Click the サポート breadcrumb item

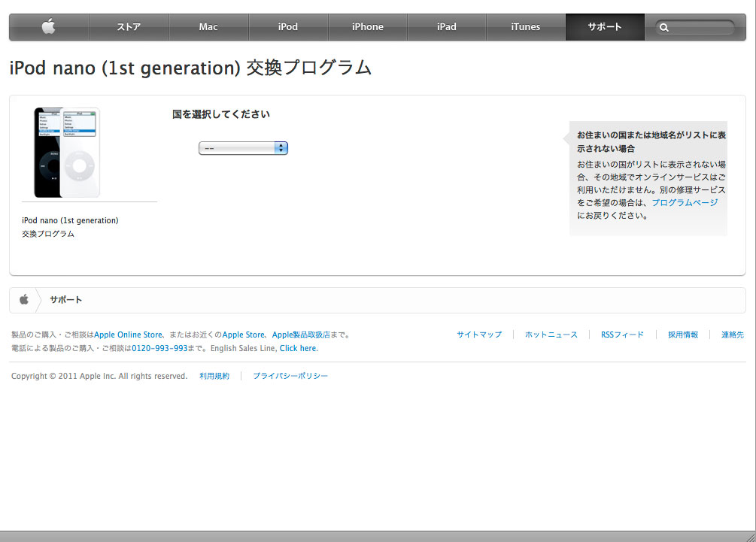[66, 299]
